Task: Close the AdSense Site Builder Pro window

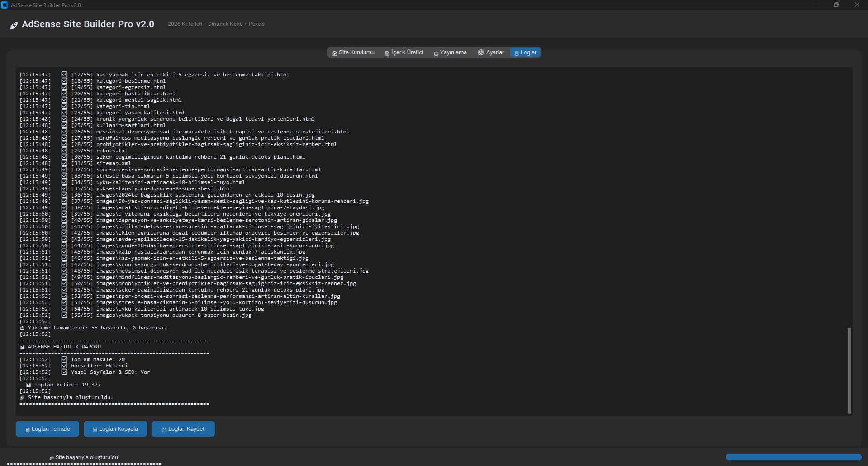Action: point(857,5)
